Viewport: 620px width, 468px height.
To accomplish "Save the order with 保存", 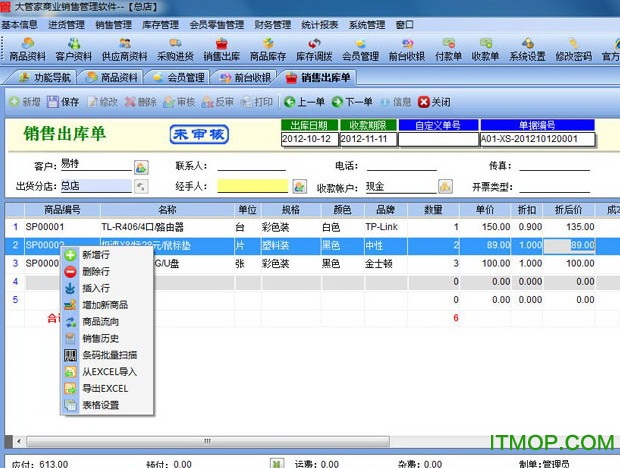I will 63,102.
